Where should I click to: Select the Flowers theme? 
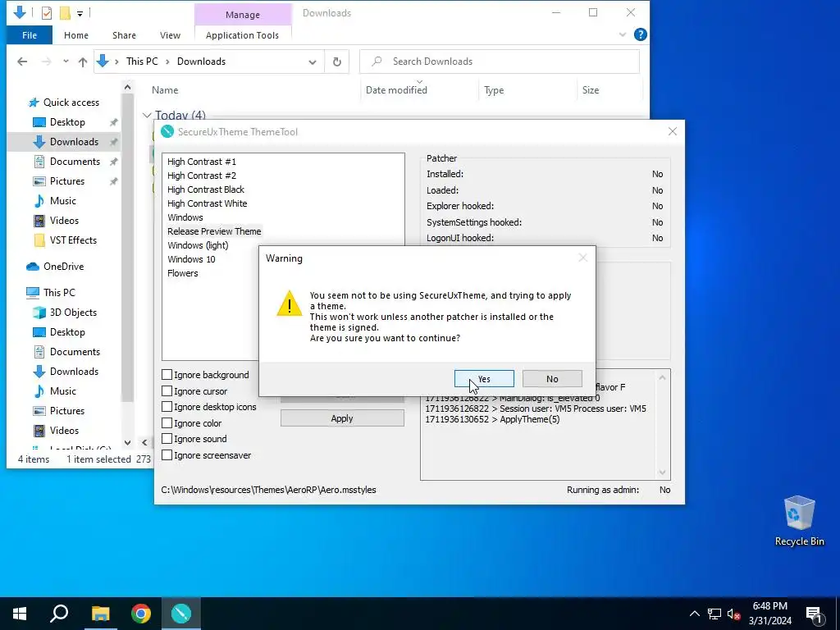click(183, 272)
